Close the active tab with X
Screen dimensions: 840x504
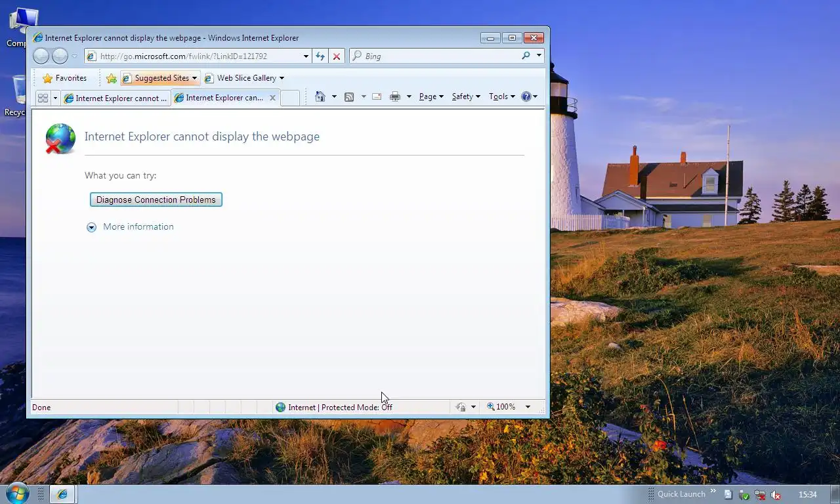[272, 98]
